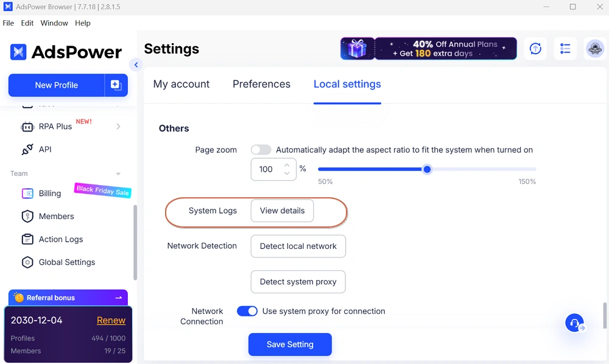
Task: Expand the RPA Plus submenu arrow
Action: tap(118, 127)
